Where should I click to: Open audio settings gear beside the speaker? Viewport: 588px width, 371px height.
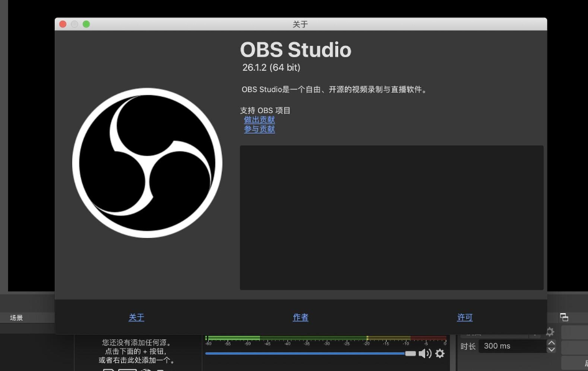coord(440,354)
